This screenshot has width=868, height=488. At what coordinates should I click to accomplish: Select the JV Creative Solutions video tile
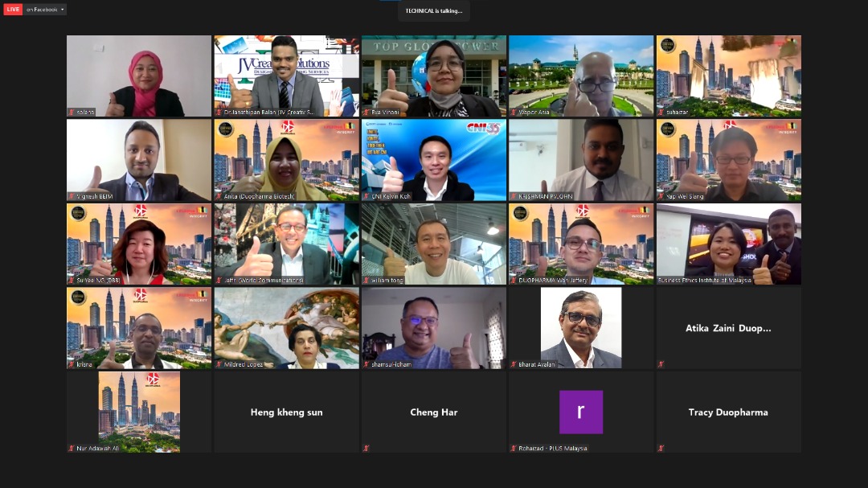pos(286,76)
